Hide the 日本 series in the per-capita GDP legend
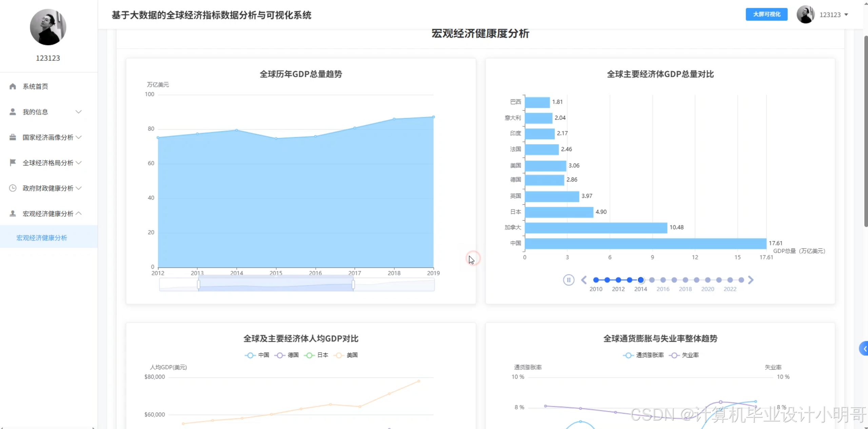 pos(316,355)
